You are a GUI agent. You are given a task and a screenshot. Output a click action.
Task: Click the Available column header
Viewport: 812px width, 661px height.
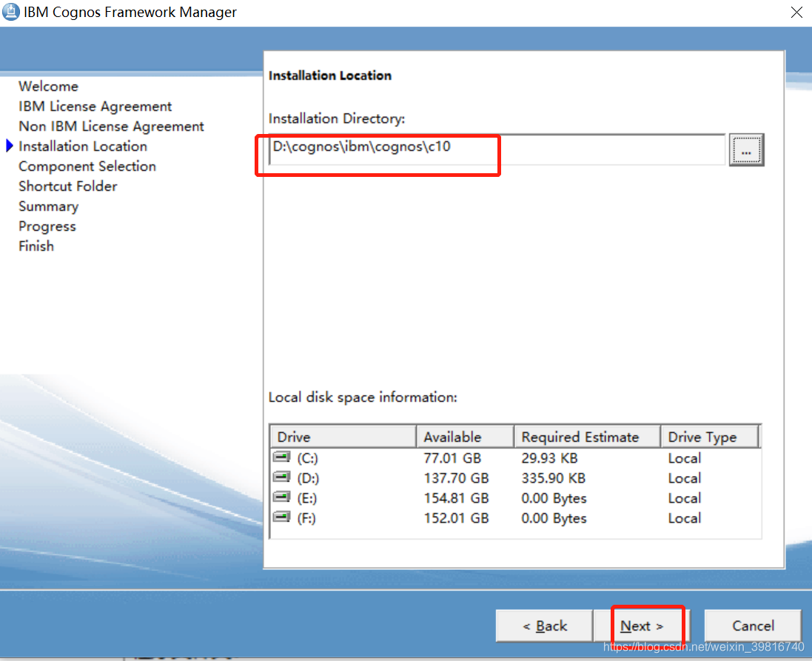click(x=465, y=437)
